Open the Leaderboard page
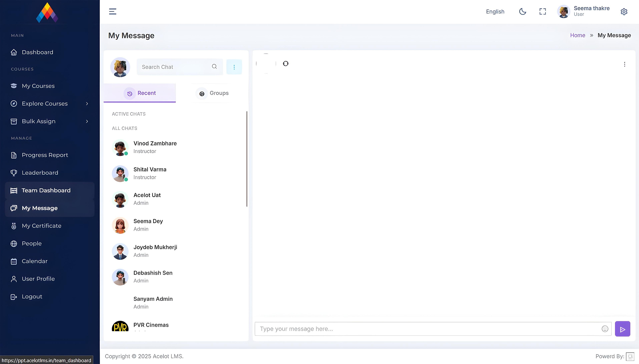The height and width of the screenshot is (364, 639). [40, 173]
